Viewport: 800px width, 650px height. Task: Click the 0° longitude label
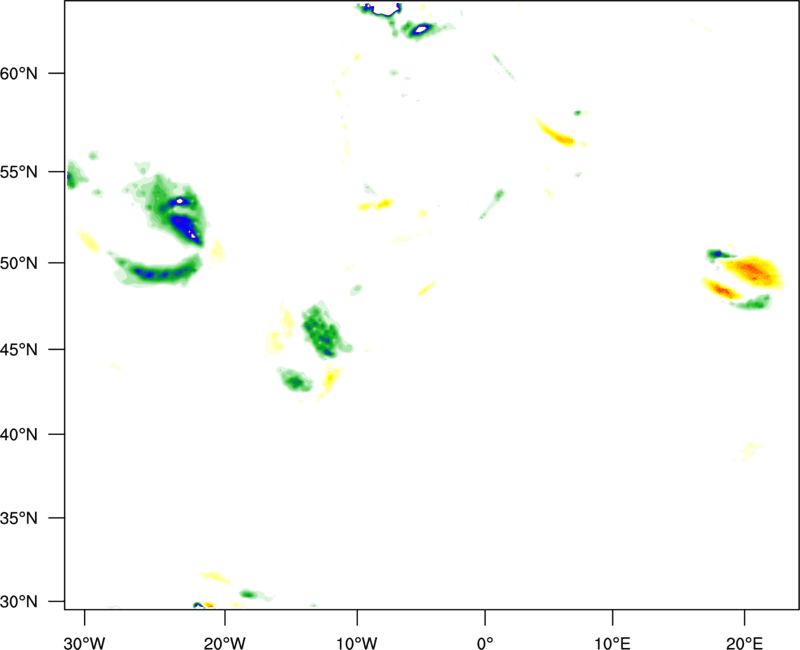point(485,643)
